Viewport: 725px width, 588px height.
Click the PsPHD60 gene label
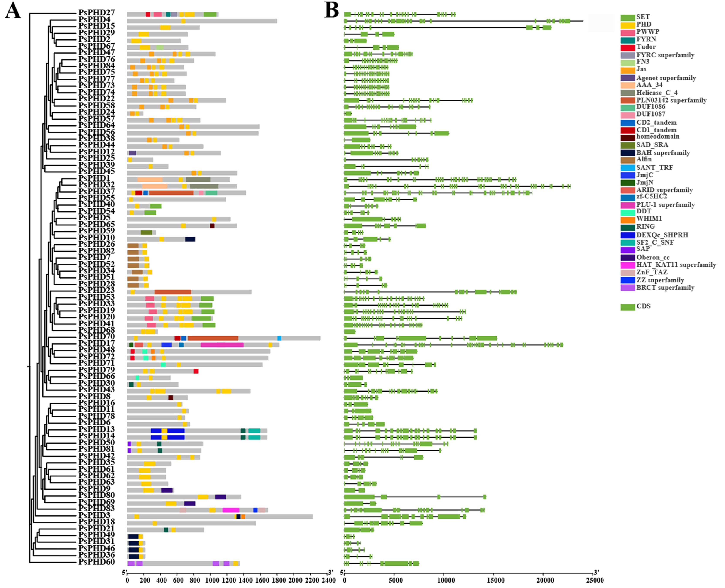click(96, 562)
